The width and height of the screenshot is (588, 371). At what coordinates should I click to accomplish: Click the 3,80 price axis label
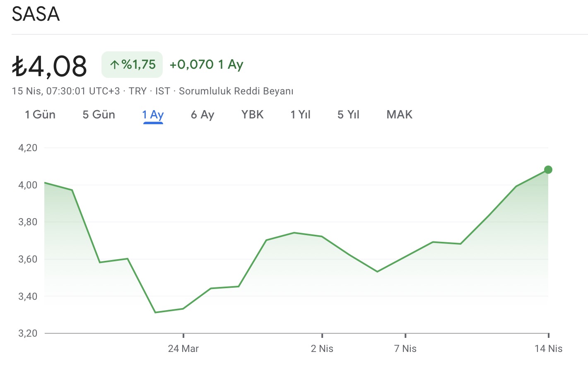pos(28,222)
